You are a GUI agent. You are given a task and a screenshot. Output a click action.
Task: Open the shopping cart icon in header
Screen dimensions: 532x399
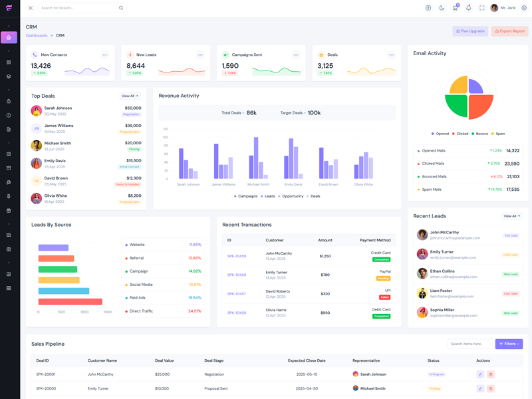(455, 8)
